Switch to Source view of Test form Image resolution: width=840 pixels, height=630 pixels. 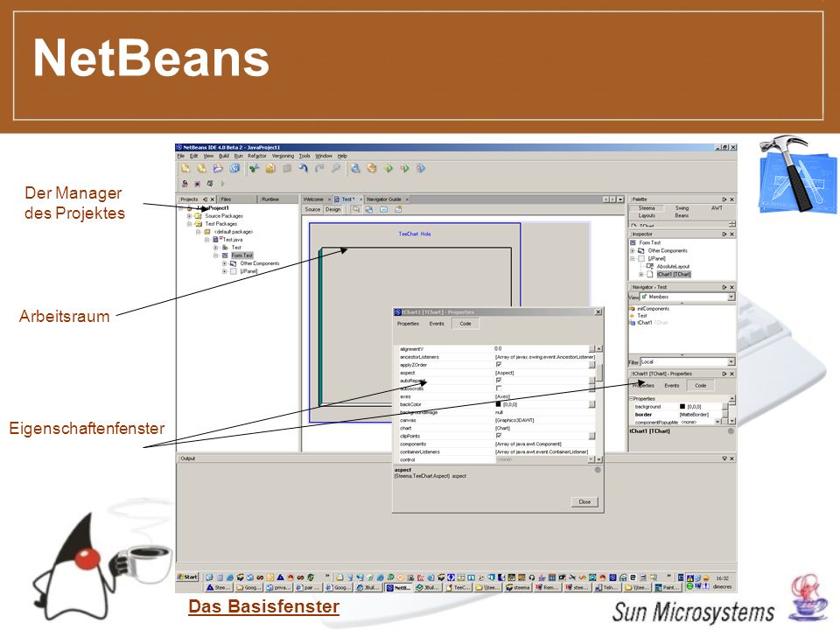point(313,209)
